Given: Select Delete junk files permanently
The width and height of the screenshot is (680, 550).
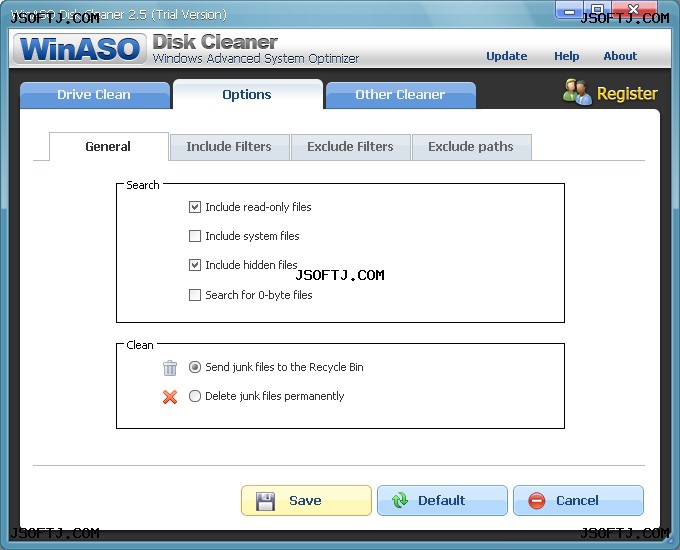Looking at the screenshot, I should (195, 396).
